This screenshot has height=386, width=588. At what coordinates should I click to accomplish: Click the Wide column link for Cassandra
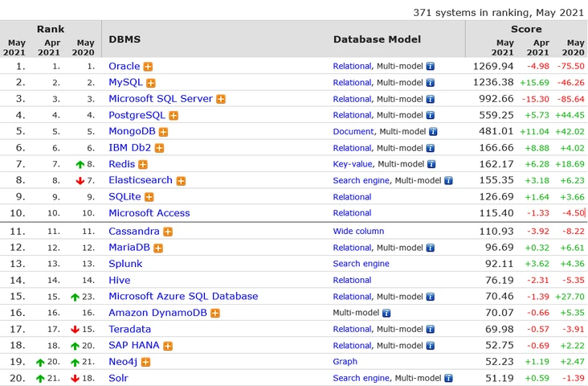click(359, 232)
